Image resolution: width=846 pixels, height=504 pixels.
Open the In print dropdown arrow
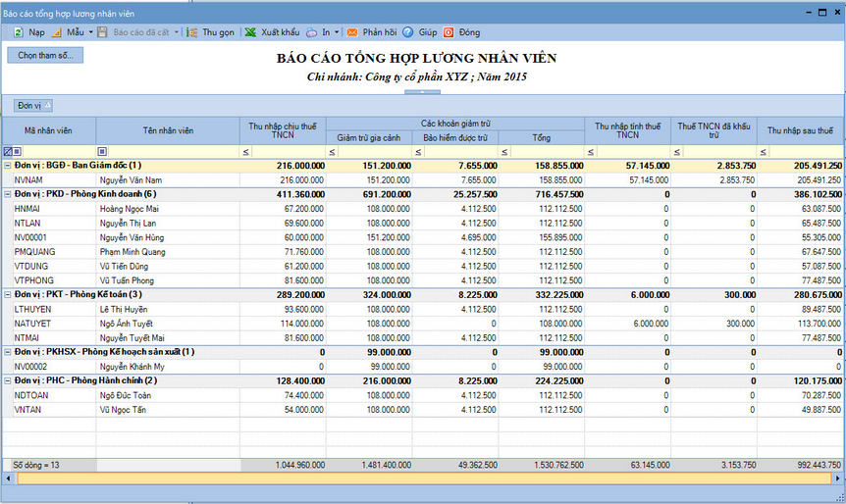pos(337,32)
